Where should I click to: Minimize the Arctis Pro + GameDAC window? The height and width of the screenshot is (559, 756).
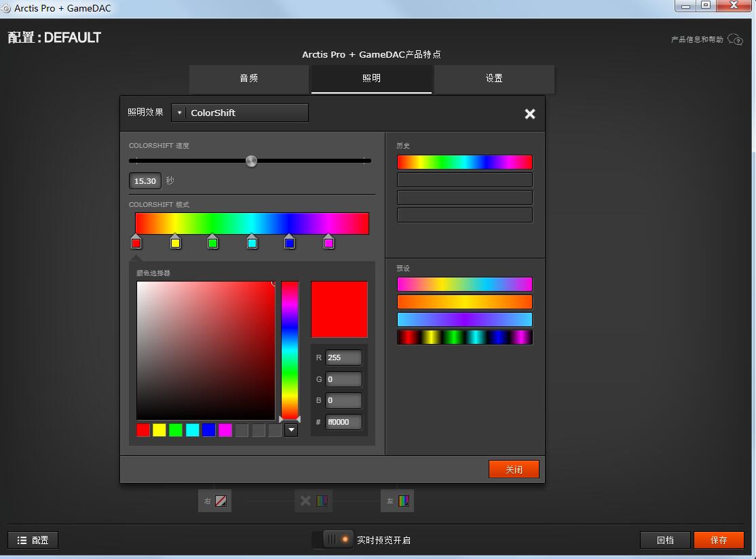[x=685, y=5]
